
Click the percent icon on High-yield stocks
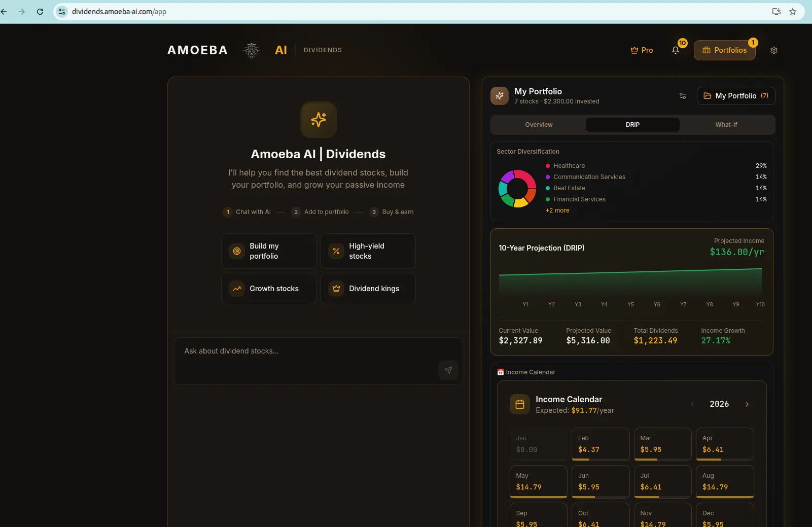pos(336,251)
